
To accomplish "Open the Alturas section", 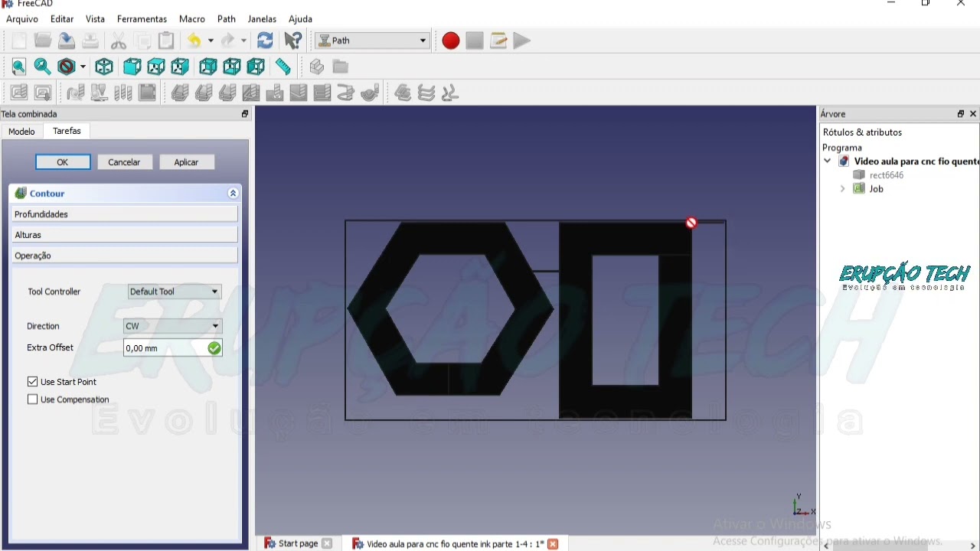I will click(x=124, y=235).
